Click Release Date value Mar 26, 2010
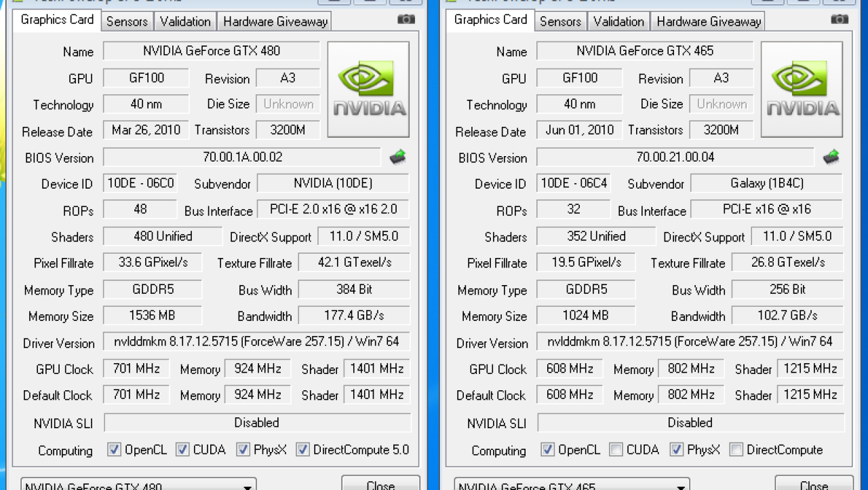 146,130
